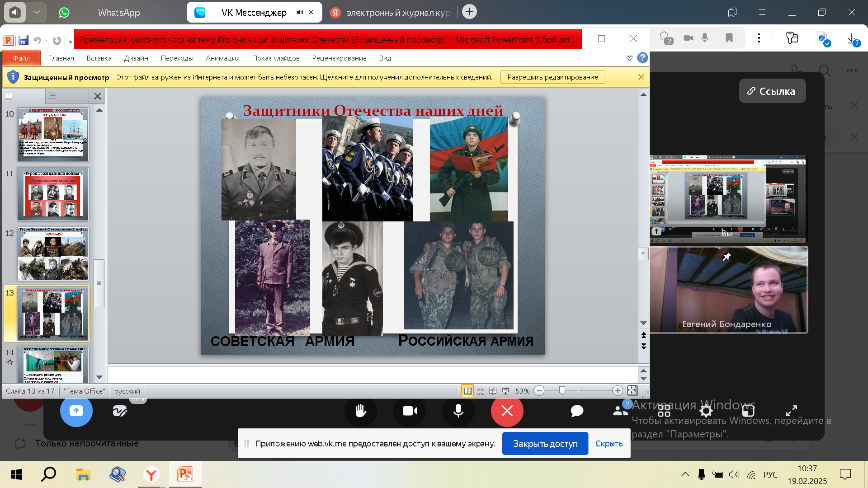
Task: Switch to электронный журнал browser tab
Action: tap(392, 13)
